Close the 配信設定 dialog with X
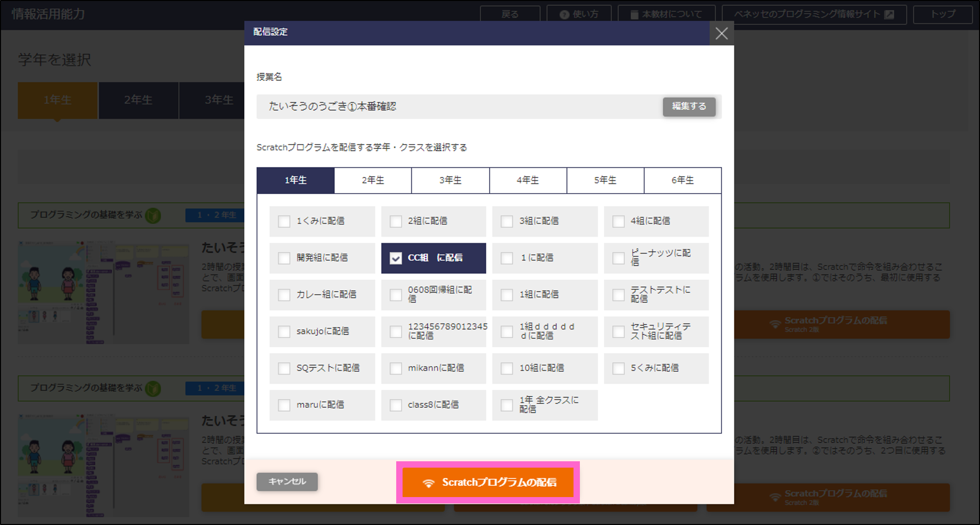 tap(721, 33)
